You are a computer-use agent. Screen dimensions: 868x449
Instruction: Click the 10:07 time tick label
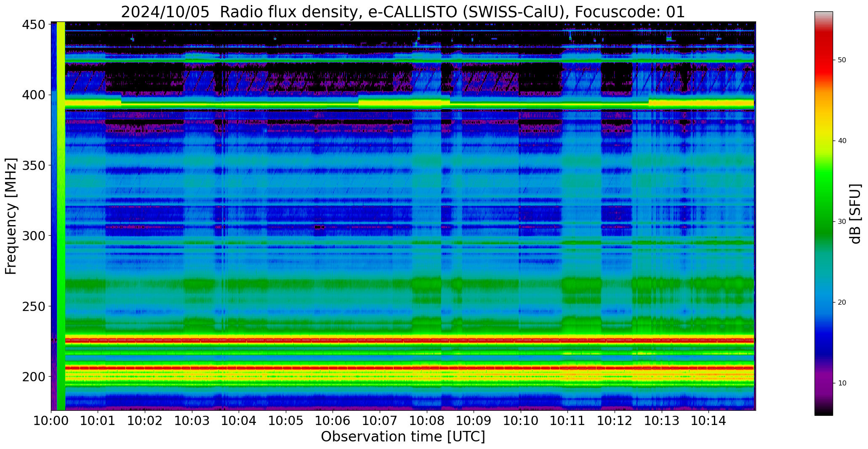coord(380,420)
